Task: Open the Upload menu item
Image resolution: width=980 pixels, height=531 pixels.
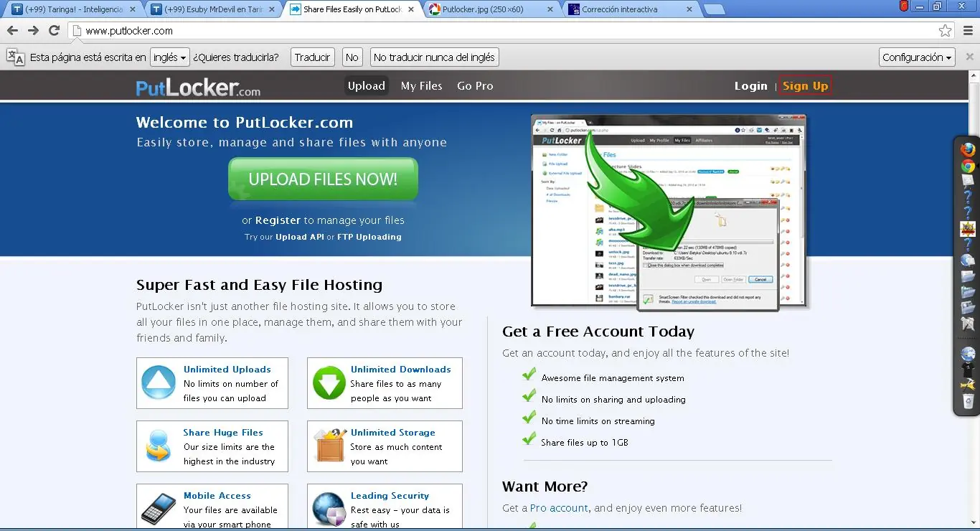Action: click(x=367, y=86)
